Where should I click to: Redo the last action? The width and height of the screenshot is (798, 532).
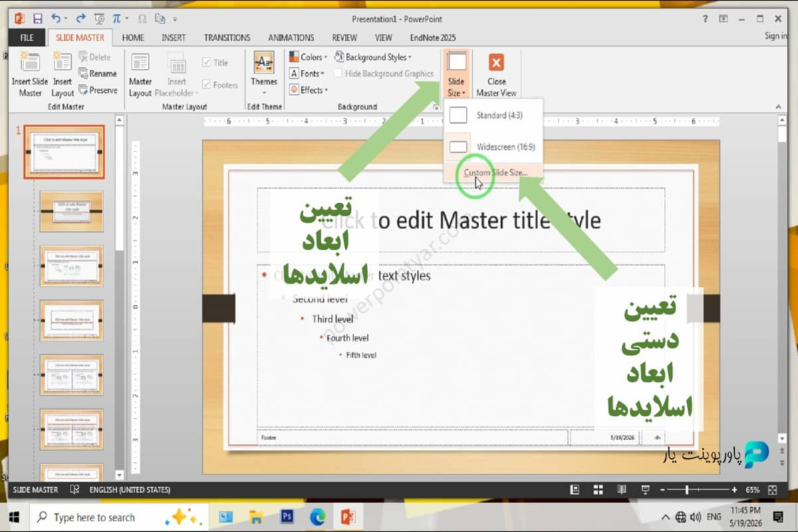pos(80,19)
